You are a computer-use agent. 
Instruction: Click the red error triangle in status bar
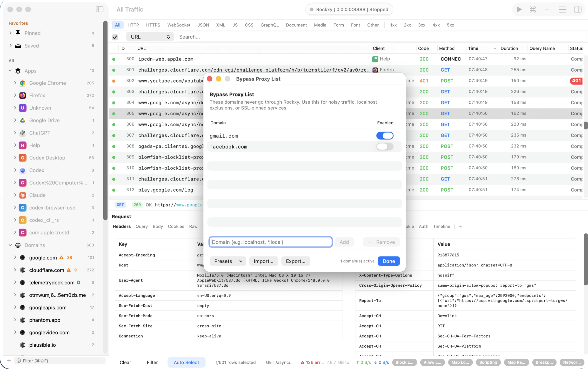click(x=302, y=362)
